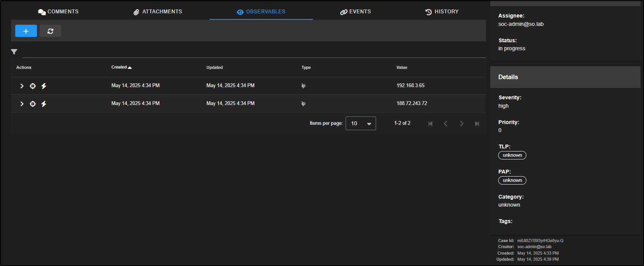
Task: Switch to the Comments tab
Action: coord(58,12)
